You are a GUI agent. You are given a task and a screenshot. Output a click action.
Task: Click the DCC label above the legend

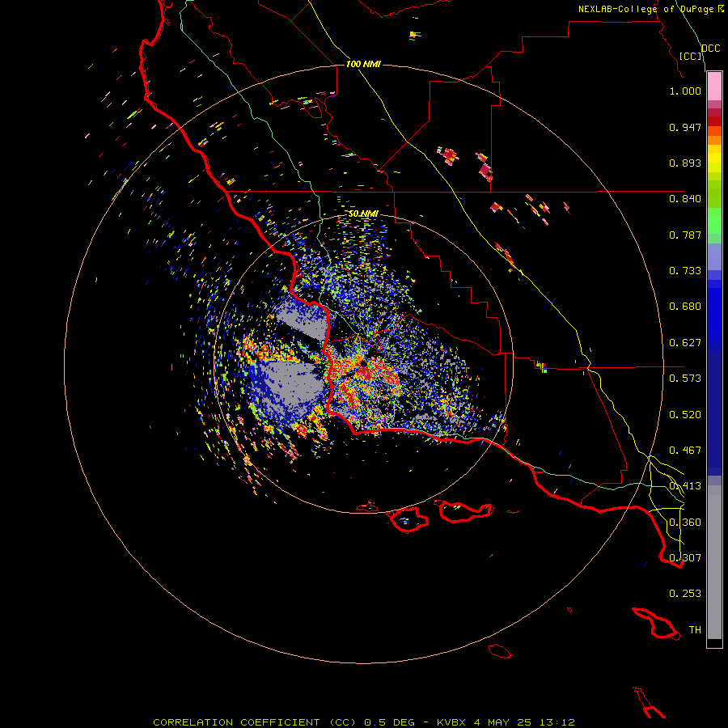pyautogui.click(x=710, y=49)
